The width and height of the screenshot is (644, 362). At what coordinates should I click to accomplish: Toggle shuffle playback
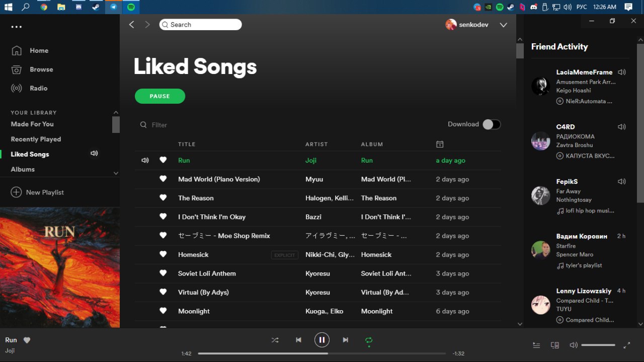275,340
